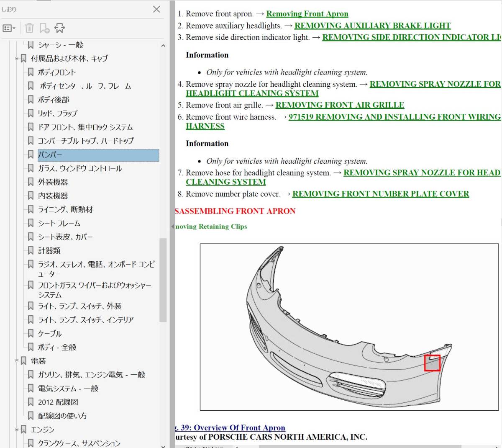Open the シート フレーム bookmark
Viewport: 502px width, 448px height.
point(59,223)
